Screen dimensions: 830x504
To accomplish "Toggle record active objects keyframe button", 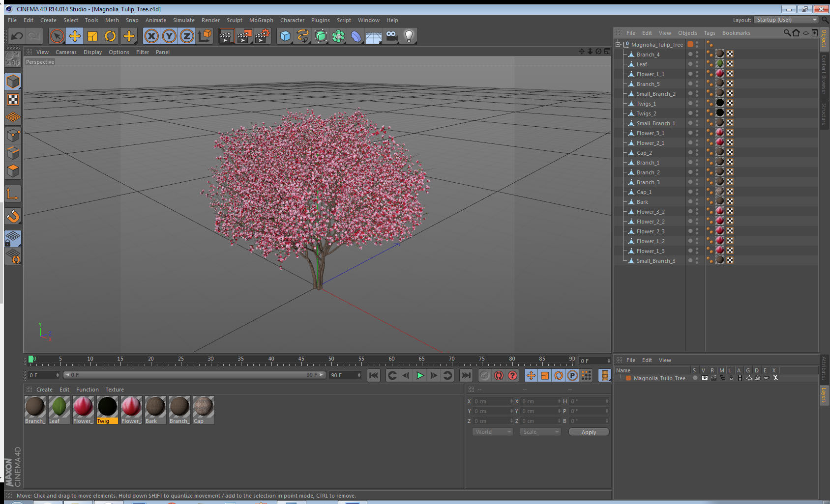I will [485, 375].
